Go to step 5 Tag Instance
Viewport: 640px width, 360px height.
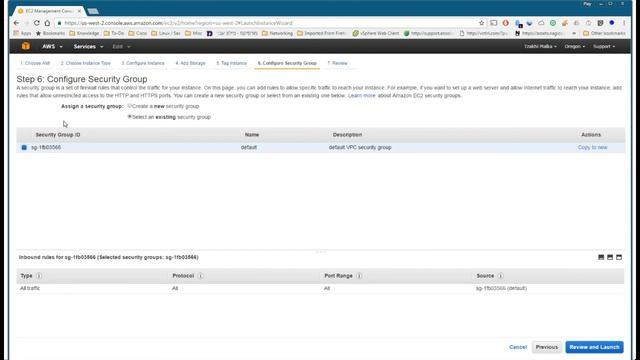[231, 63]
